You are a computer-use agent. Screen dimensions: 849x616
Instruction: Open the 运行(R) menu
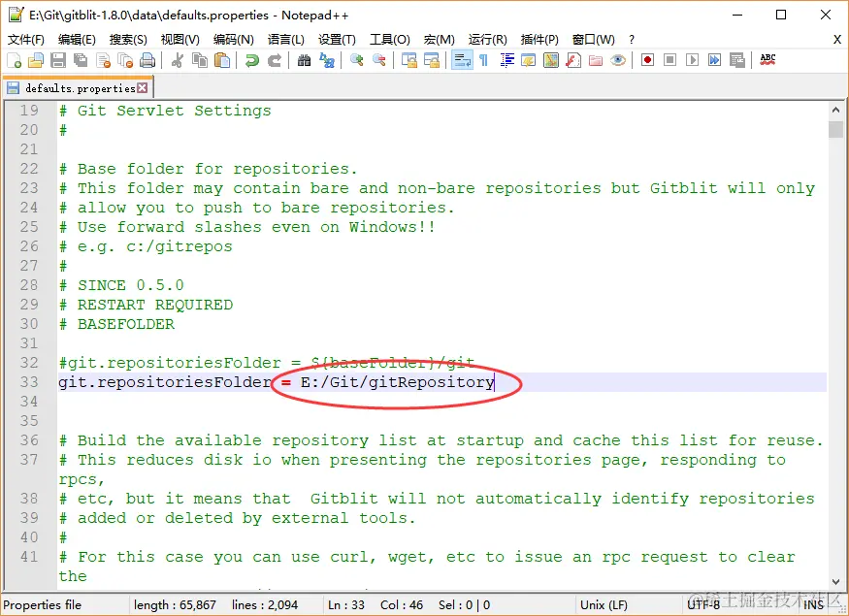point(488,40)
